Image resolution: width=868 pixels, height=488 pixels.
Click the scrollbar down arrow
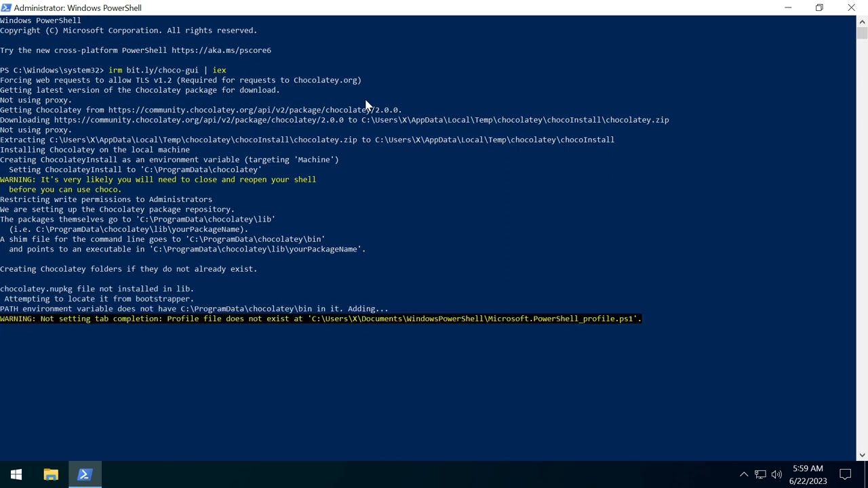tap(862, 455)
